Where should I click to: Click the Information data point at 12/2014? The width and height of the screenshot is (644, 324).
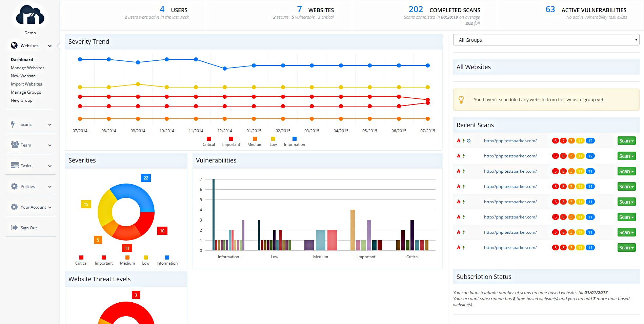225,69
